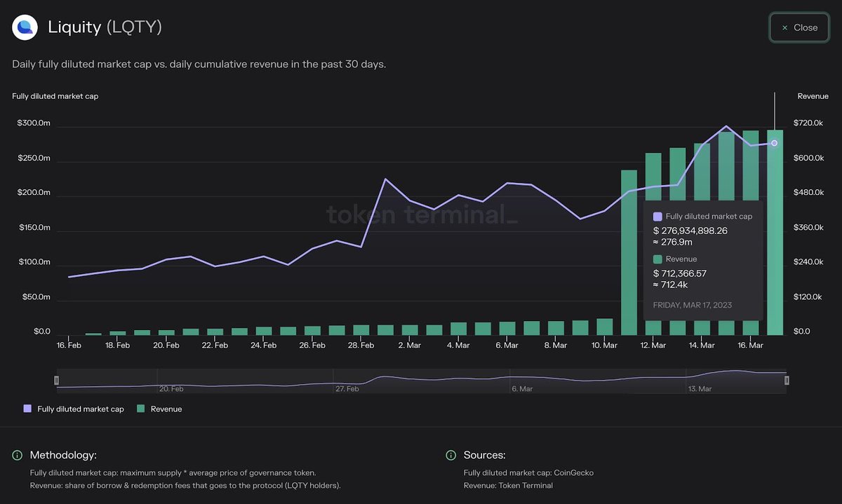Click the $300.0m left axis value

click(34, 123)
